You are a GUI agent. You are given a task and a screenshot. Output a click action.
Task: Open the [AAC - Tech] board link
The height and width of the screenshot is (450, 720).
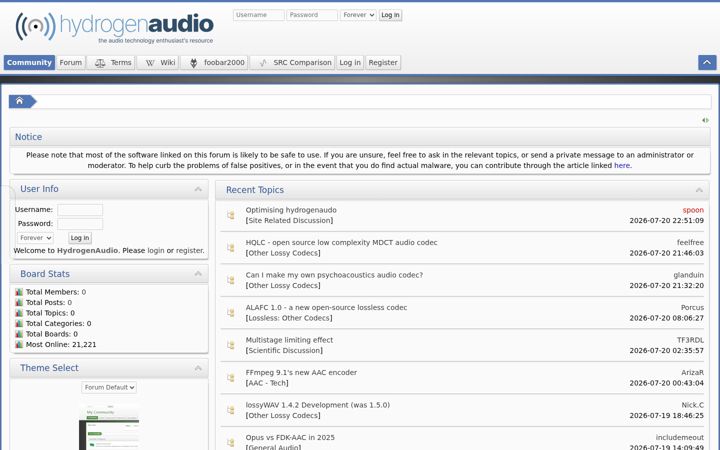point(267,383)
